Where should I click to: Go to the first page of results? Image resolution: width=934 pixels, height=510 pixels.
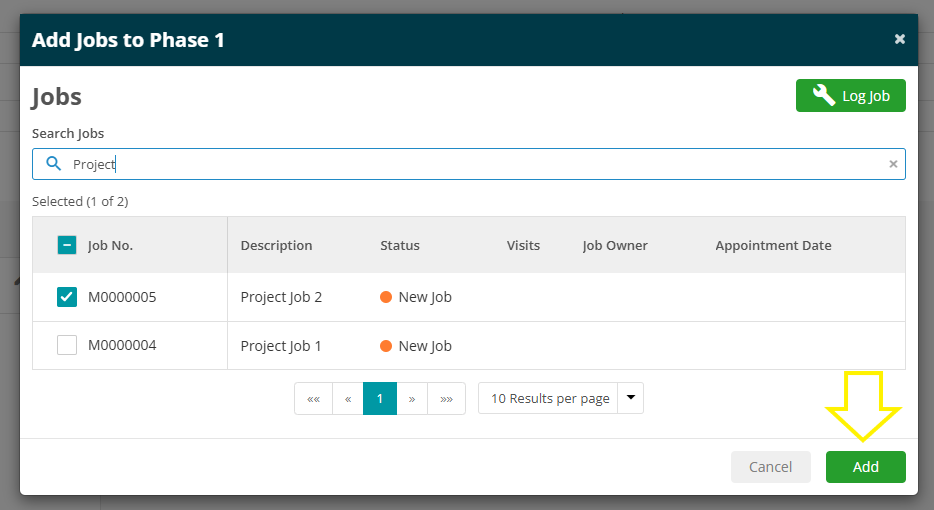[x=313, y=399]
